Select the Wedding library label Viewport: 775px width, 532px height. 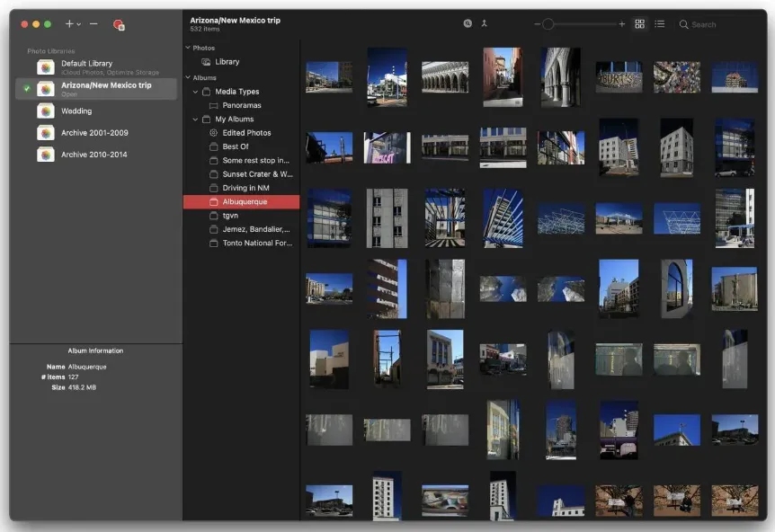tap(76, 111)
